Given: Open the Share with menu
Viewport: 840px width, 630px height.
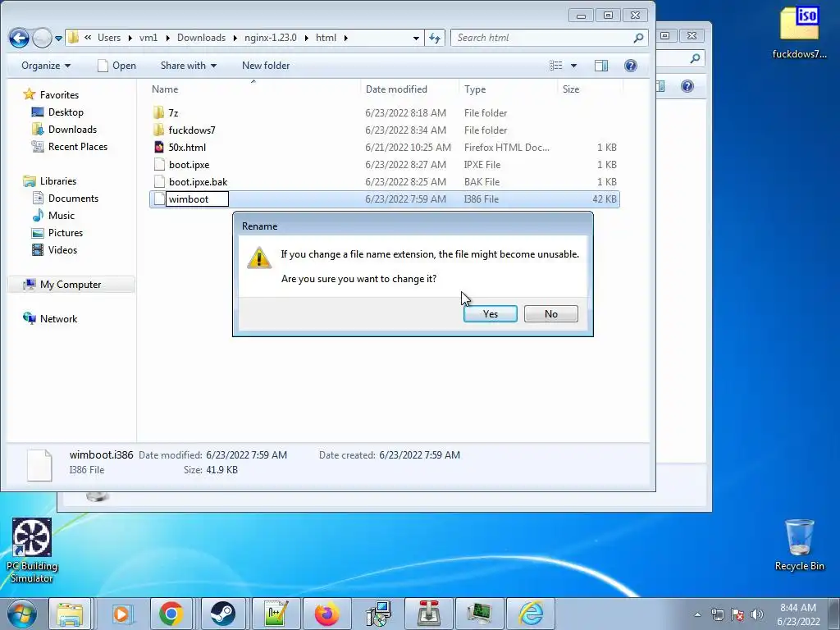Looking at the screenshot, I should [189, 66].
